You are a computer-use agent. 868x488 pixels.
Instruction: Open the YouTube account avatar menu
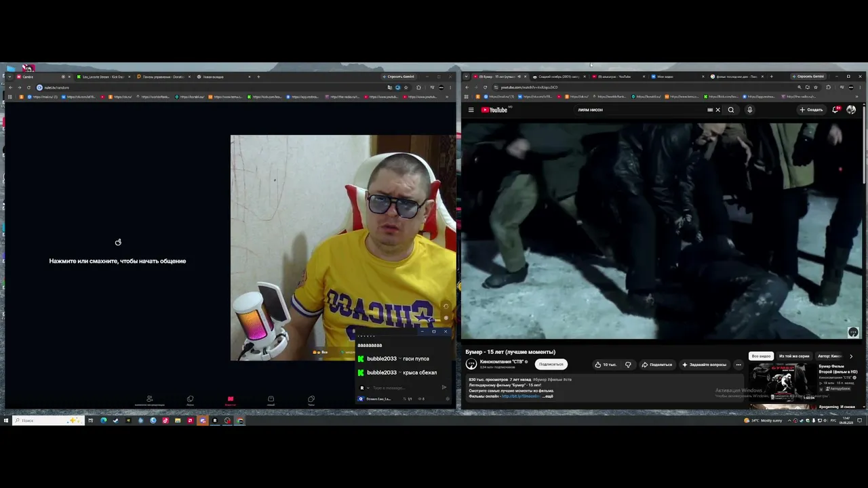coord(851,110)
